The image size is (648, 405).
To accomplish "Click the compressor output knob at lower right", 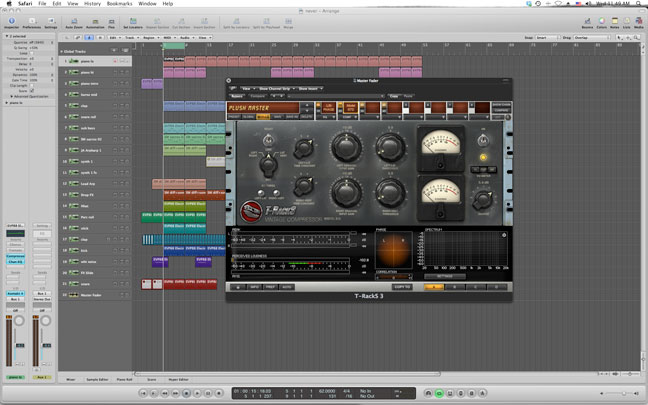I will [482, 200].
